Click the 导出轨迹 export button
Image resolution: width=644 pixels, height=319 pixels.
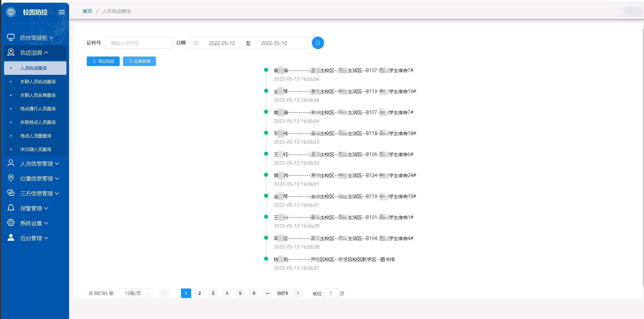(103, 61)
